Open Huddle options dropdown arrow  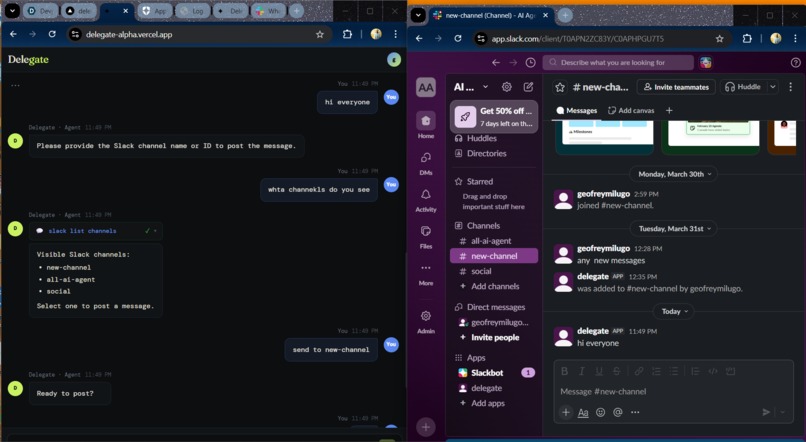point(773,87)
